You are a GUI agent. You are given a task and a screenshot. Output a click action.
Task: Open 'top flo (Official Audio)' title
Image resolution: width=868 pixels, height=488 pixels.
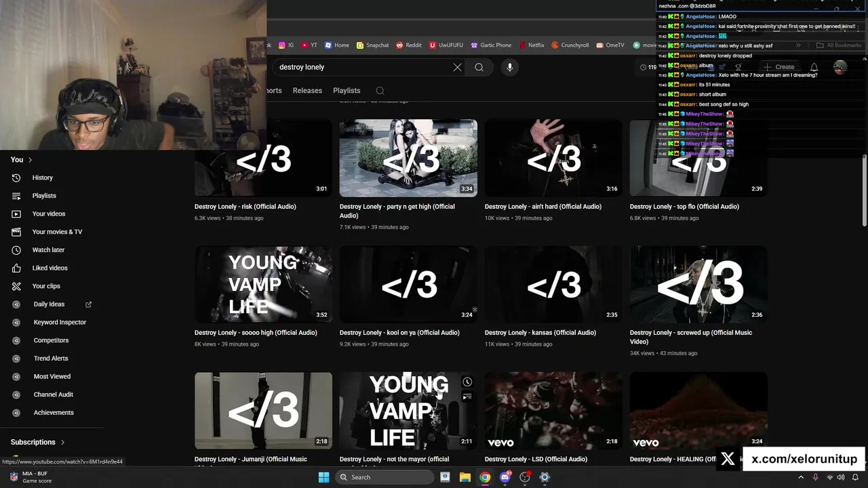[684, 207]
